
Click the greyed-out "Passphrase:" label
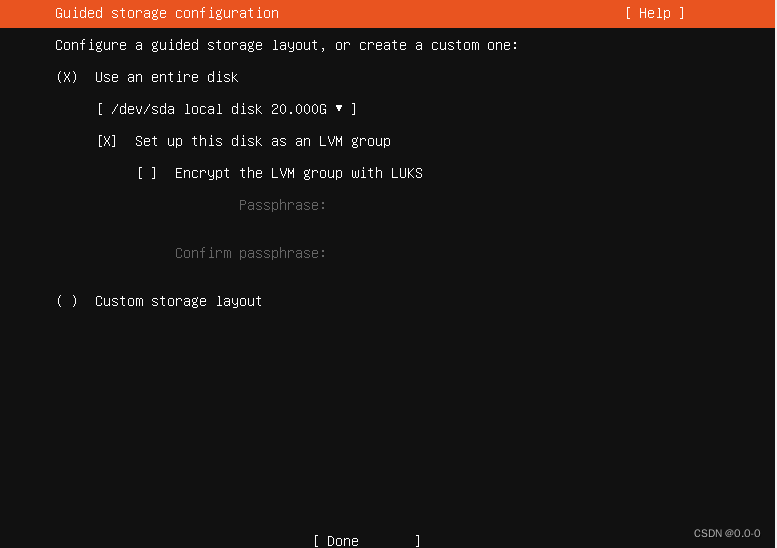[x=282, y=205]
